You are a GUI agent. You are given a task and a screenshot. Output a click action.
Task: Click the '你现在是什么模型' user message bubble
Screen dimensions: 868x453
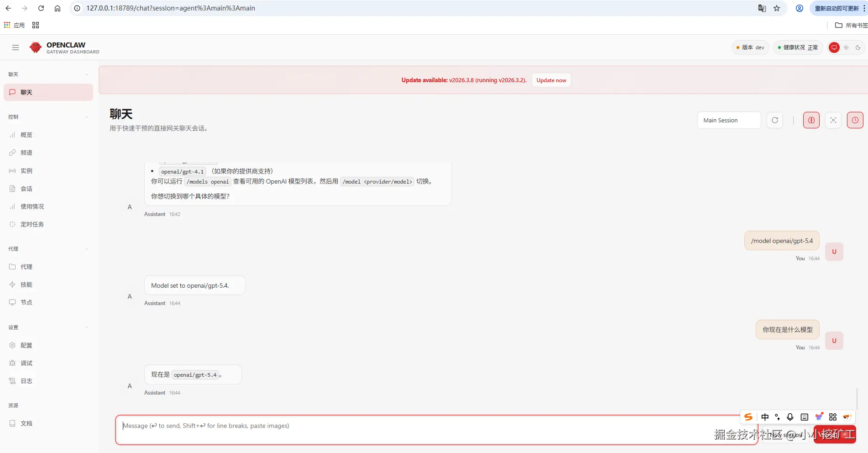click(788, 330)
